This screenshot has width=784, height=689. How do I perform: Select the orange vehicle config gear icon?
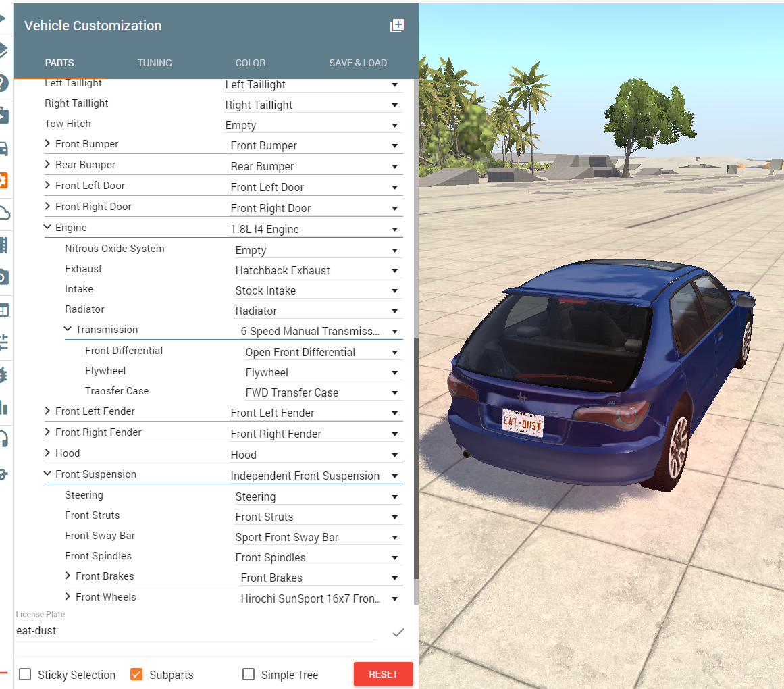click(3, 180)
